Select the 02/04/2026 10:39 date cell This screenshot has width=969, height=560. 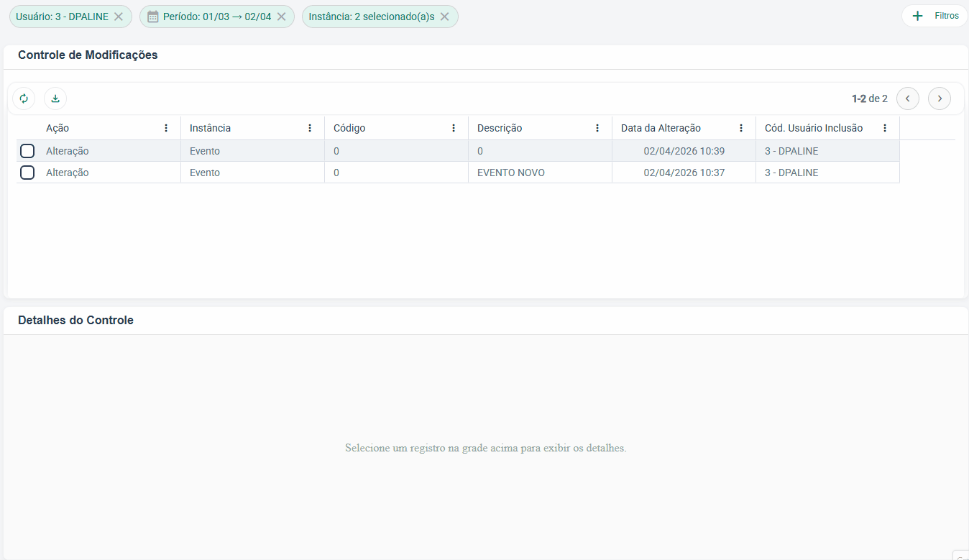684,151
